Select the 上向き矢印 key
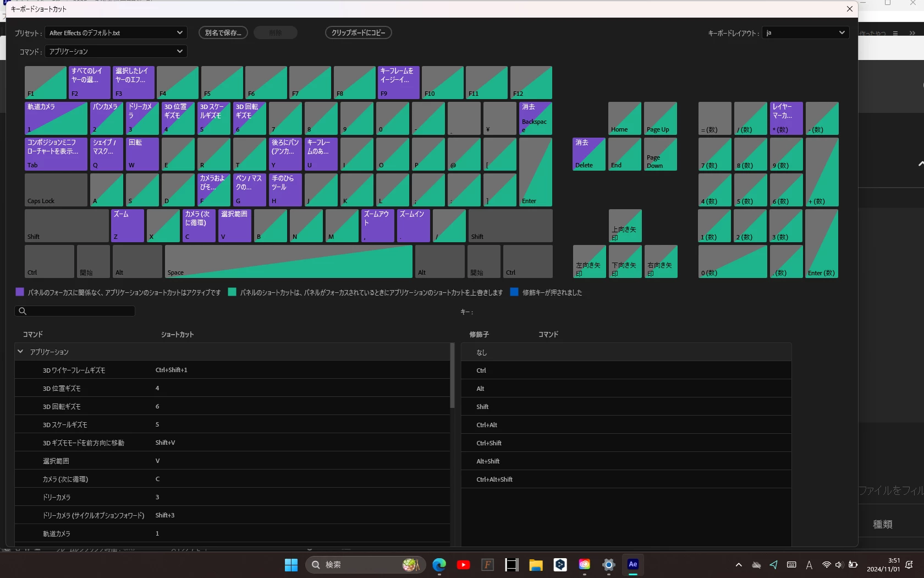Image resolution: width=924 pixels, height=578 pixels. 625,226
